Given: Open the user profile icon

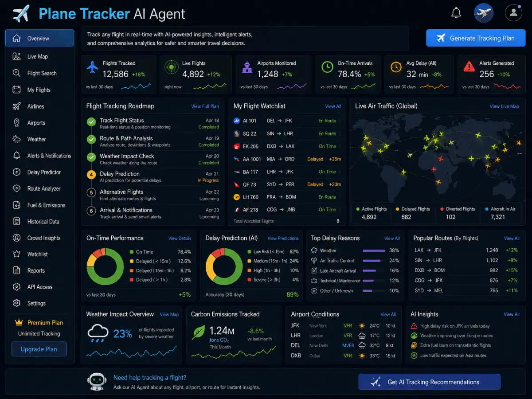Looking at the screenshot, I should (513, 13).
